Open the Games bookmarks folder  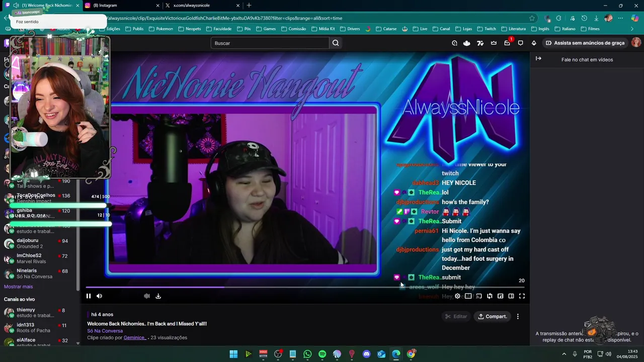(266, 29)
